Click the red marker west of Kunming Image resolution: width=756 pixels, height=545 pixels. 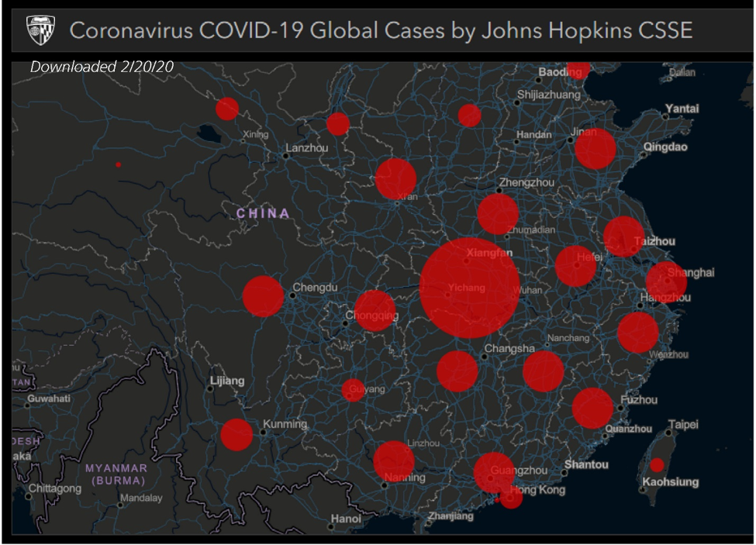(x=236, y=435)
